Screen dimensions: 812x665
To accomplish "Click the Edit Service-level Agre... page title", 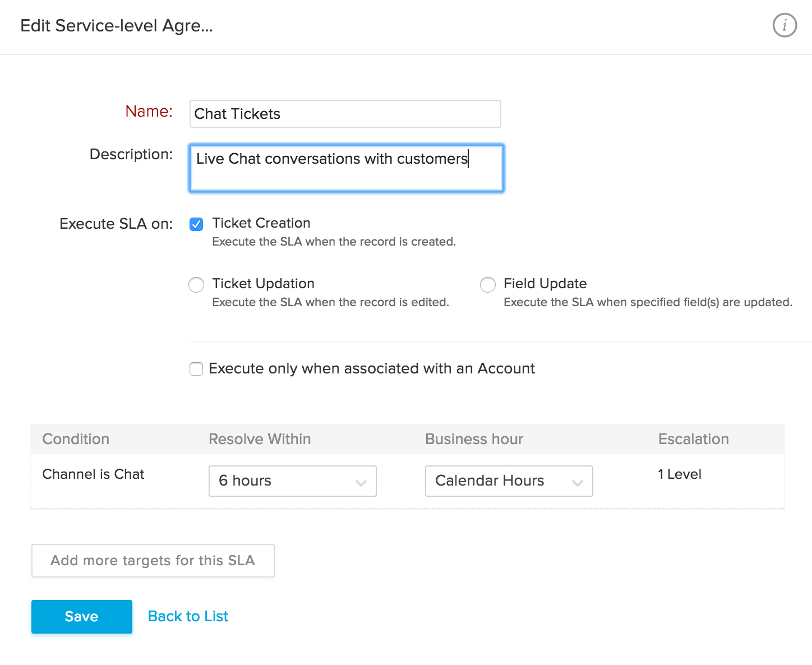I will point(117,26).
